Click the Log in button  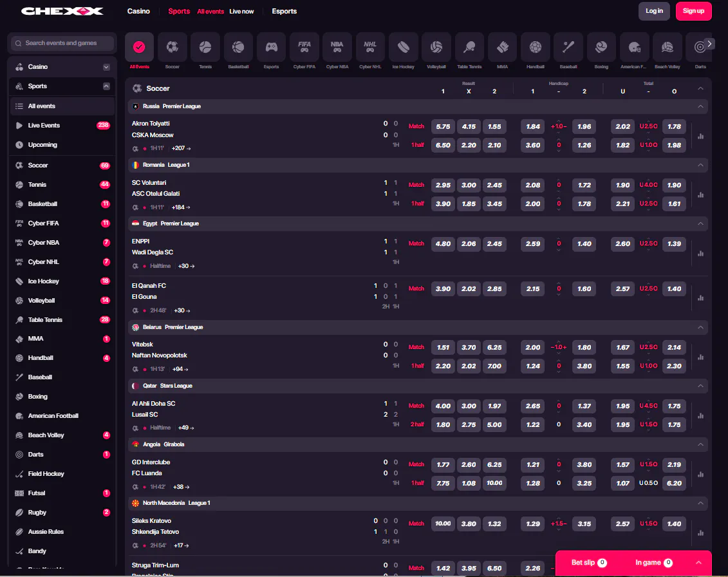point(654,11)
